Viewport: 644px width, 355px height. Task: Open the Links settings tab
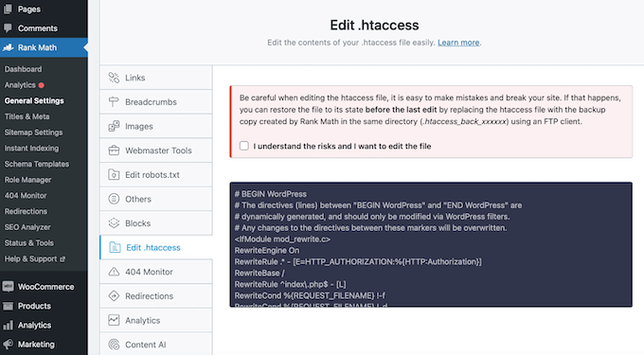coord(155,78)
